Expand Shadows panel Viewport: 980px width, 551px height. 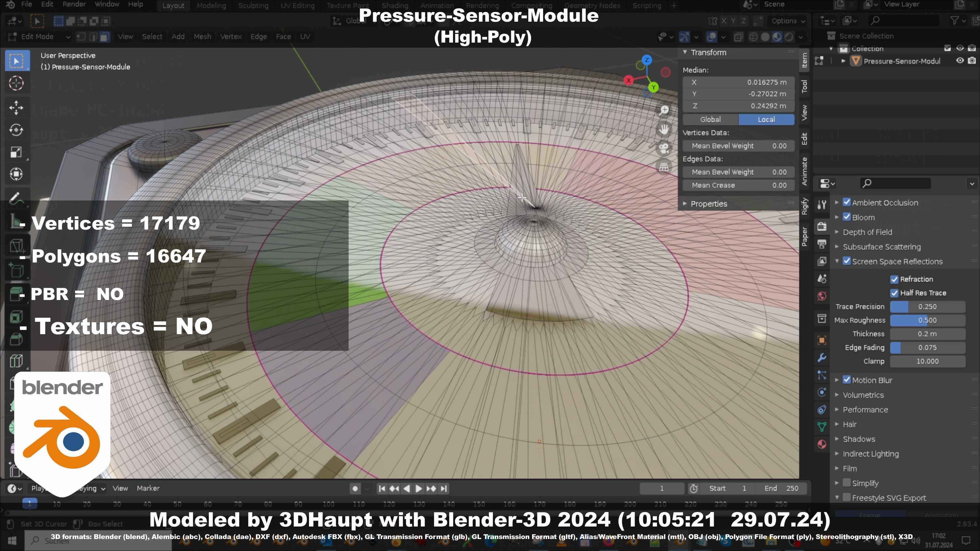coord(859,439)
